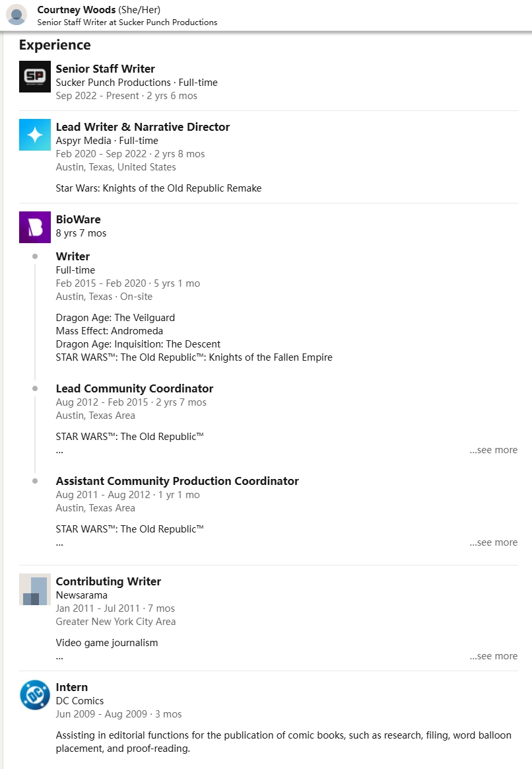Click the Newsarama placeholder logo
This screenshot has width=532, height=769.
[x=35, y=589]
